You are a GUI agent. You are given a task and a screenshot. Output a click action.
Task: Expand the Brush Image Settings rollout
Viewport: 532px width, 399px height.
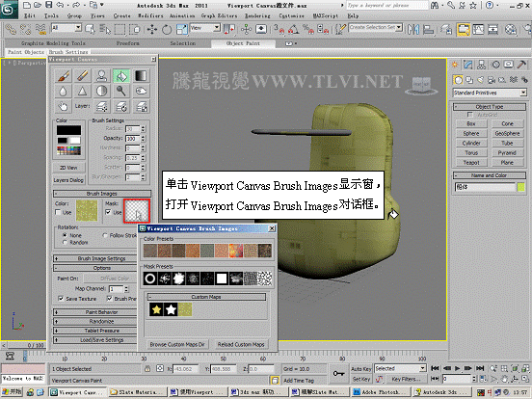coord(95,258)
